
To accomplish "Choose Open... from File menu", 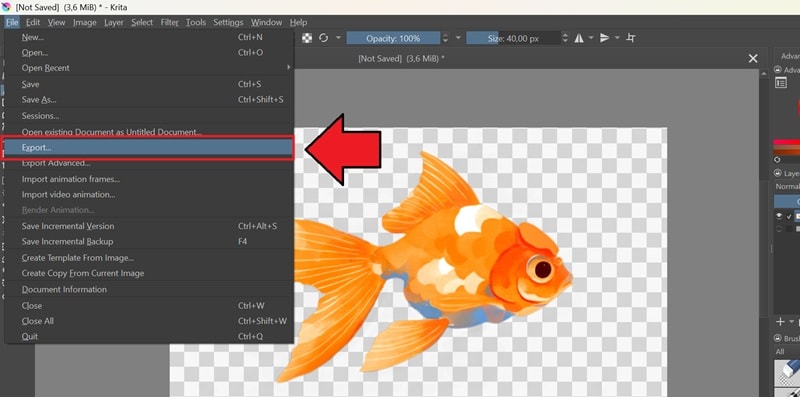I will 149,53.
